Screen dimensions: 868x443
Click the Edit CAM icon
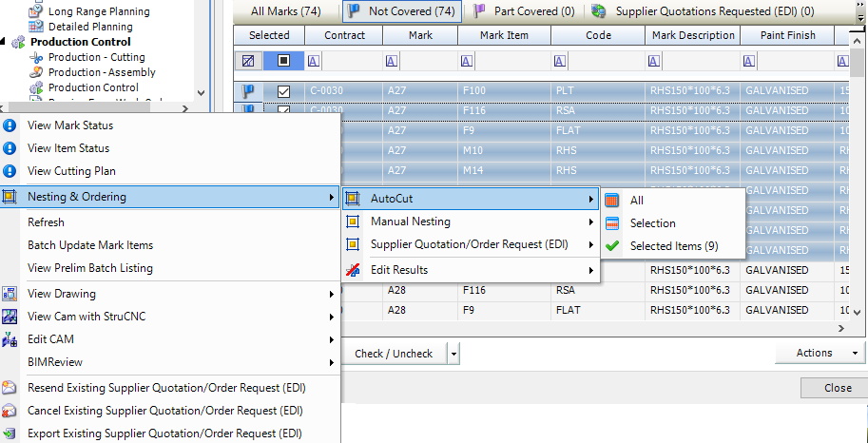[x=10, y=339]
